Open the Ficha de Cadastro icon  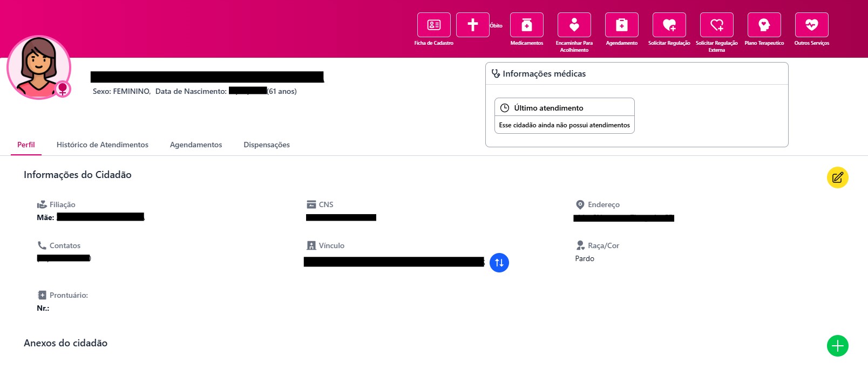coord(434,25)
